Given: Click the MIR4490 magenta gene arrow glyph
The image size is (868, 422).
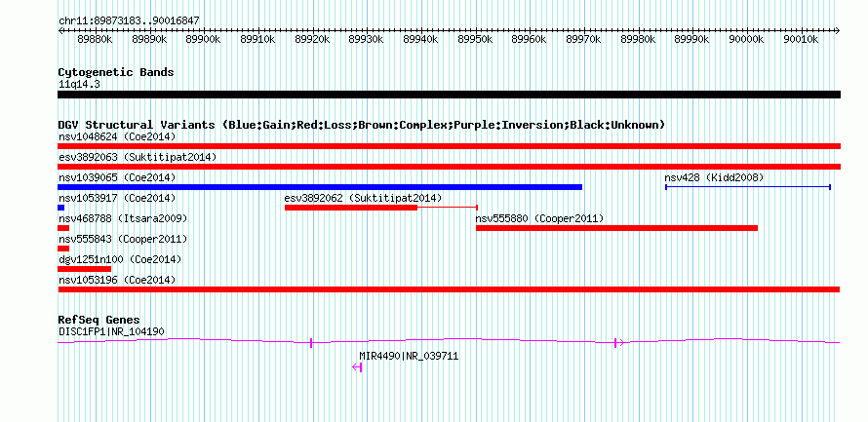Looking at the screenshot, I should (357, 367).
